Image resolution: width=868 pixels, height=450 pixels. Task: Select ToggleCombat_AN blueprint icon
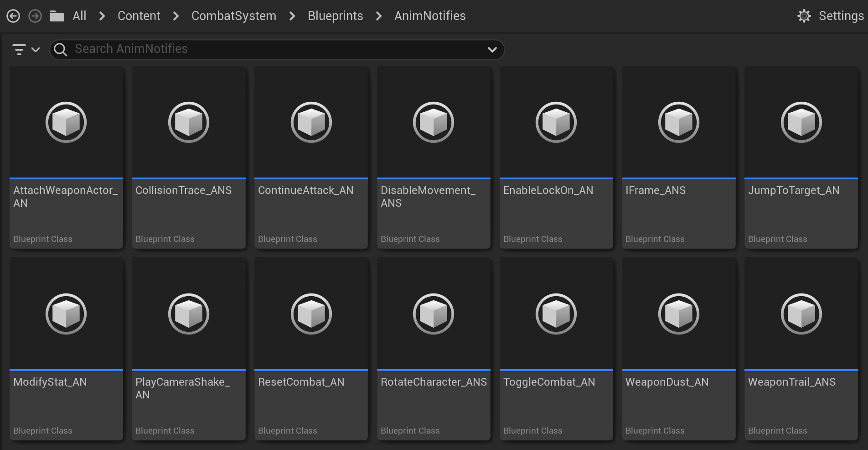(x=556, y=314)
